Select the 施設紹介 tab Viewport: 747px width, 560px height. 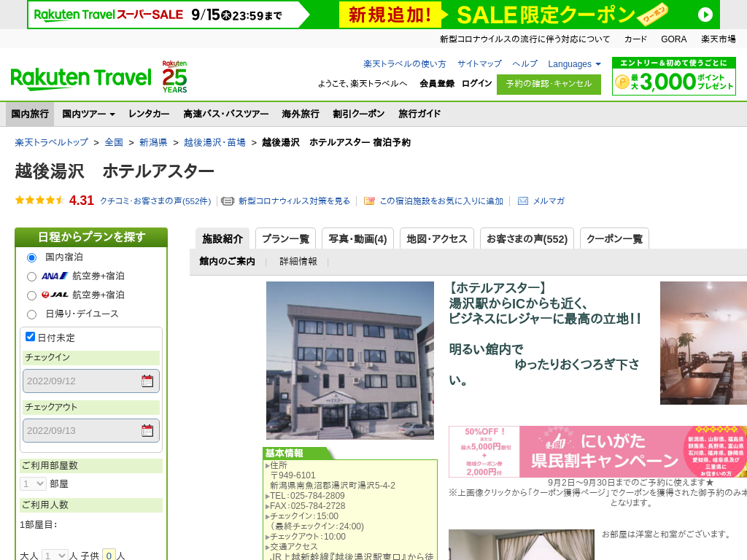coord(222,238)
